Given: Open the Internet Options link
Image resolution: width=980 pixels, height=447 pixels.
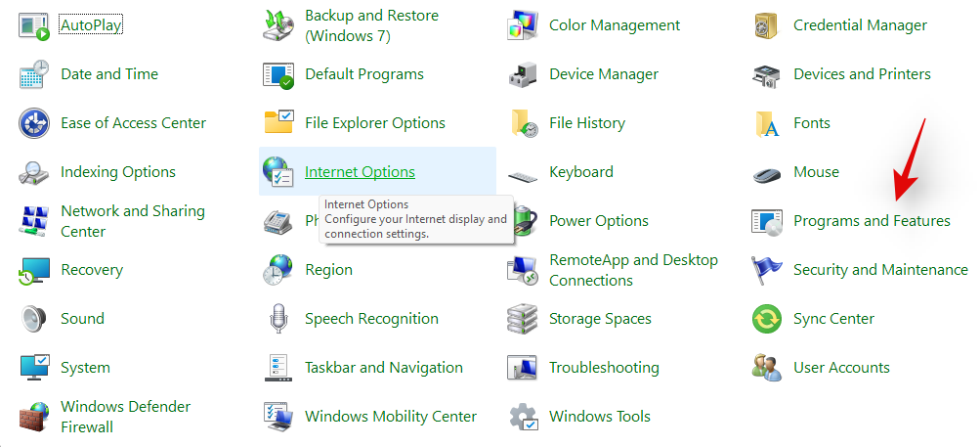Looking at the screenshot, I should (360, 172).
